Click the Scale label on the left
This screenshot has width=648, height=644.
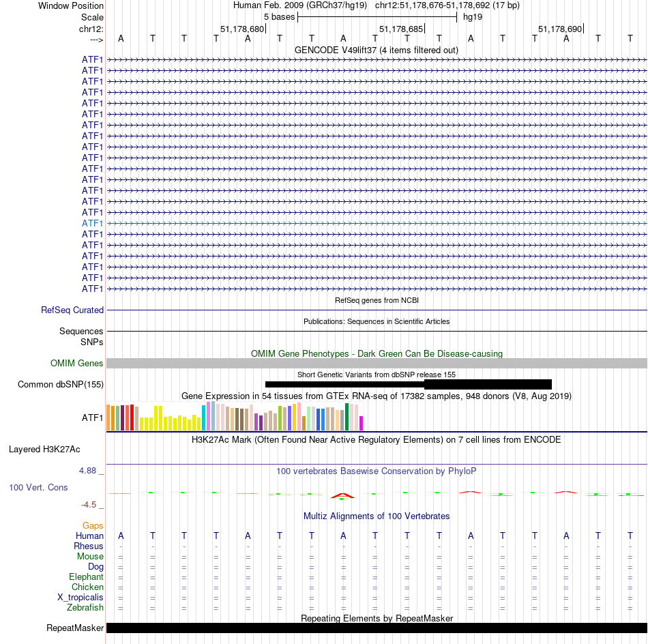(92, 17)
